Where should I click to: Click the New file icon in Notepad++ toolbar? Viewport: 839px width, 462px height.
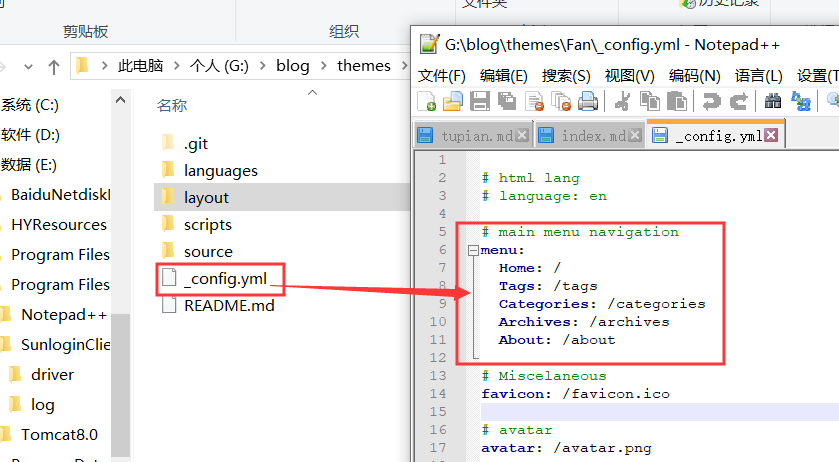tap(426, 101)
